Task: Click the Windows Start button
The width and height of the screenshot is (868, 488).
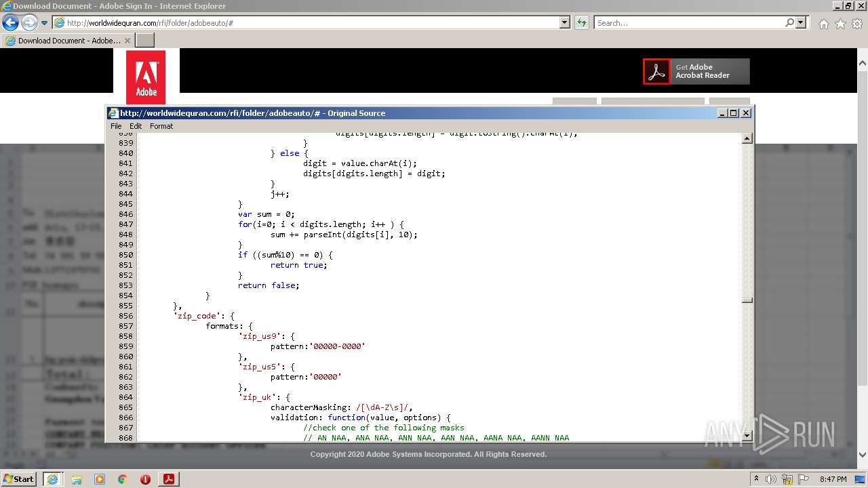Action: click(x=18, y=479)
